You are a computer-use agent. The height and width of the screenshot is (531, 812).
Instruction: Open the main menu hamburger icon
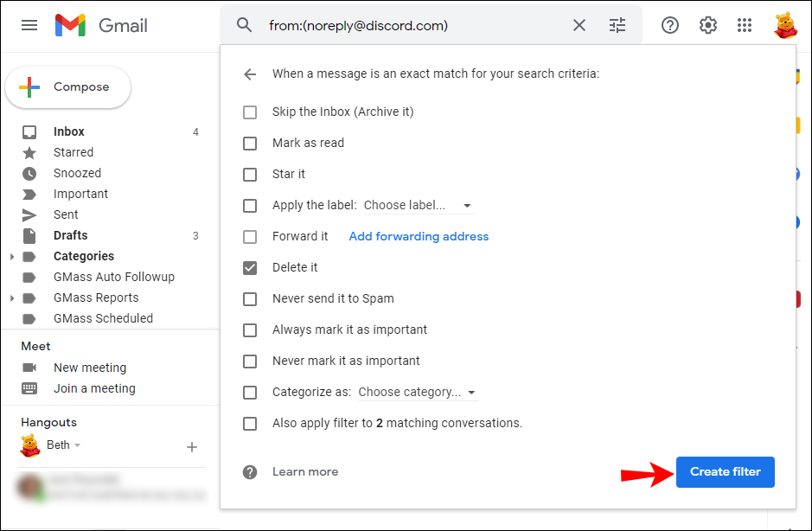(29, 25)
